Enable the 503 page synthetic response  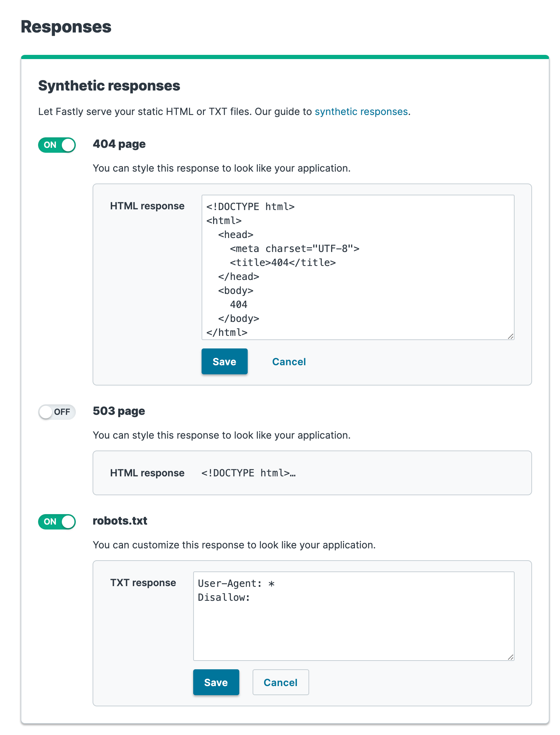57,412
